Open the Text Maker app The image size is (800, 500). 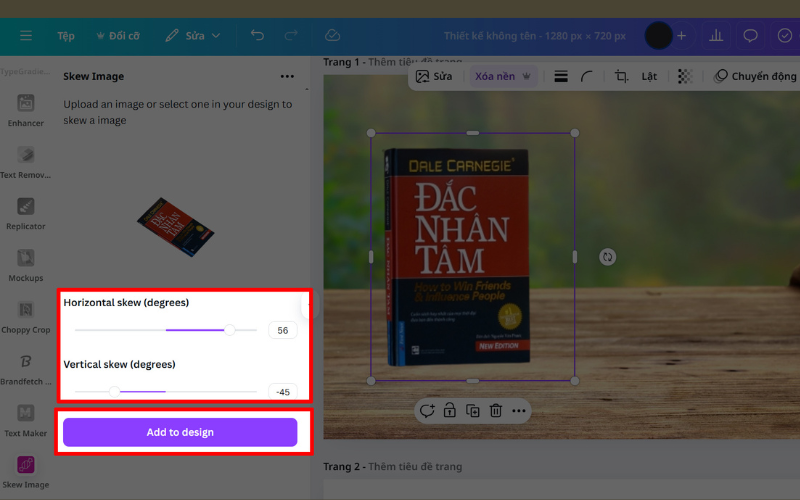tap(26, 414)
